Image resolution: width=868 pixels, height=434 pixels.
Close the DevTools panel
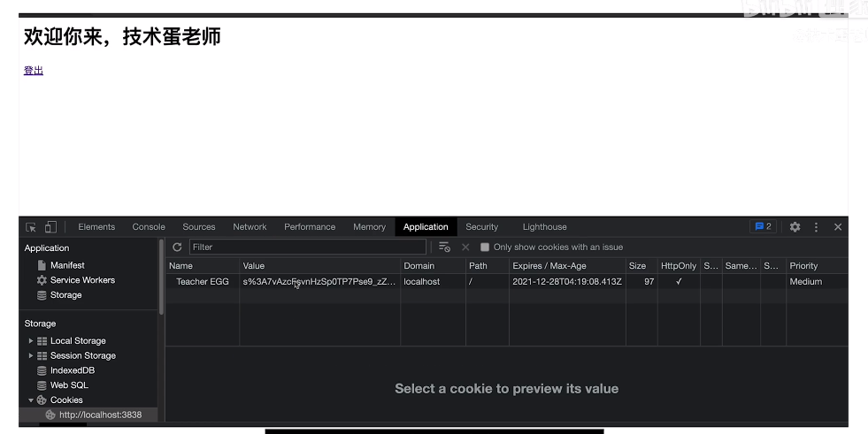pos(838,226)
